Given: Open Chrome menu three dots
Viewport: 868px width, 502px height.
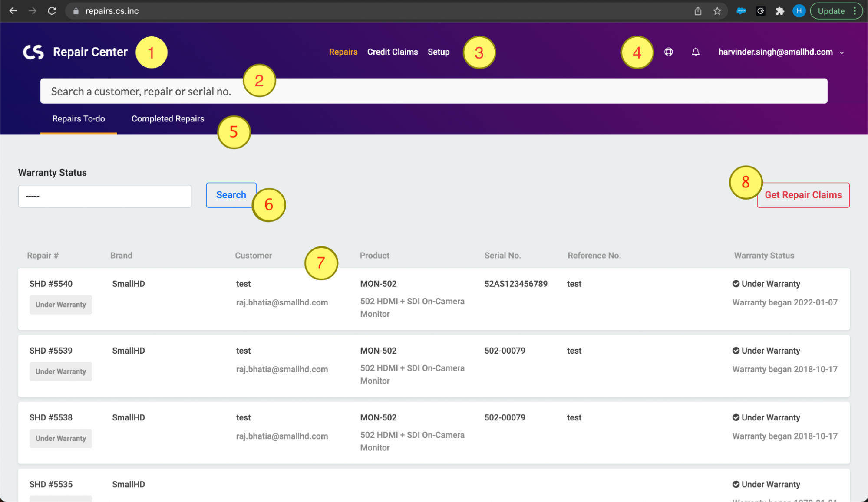Looking at the screenshot, I should [855, 11].
